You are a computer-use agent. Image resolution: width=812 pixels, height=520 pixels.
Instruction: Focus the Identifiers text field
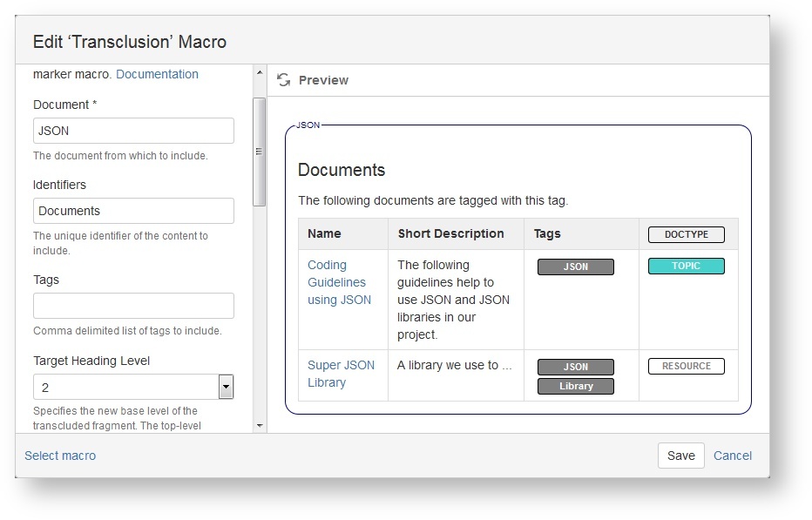133,211
